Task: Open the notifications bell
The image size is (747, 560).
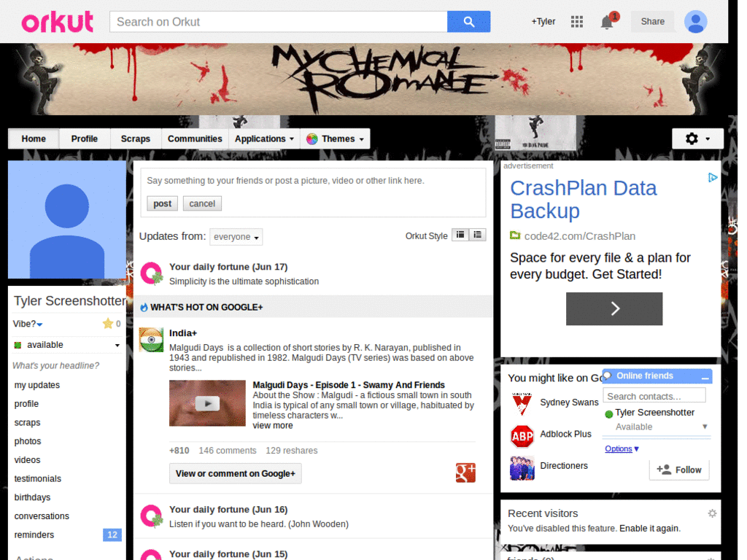Action: [x=608, y=21]
